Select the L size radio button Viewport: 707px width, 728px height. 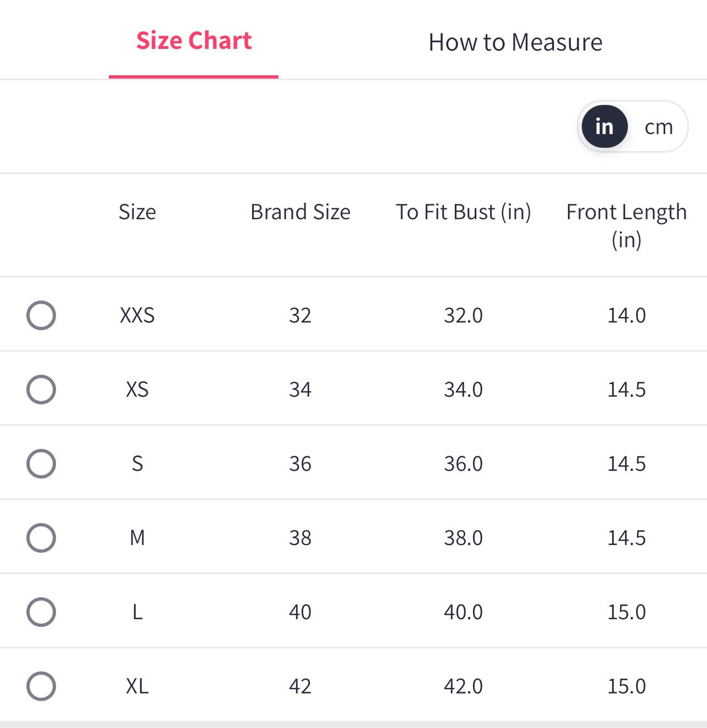(41, 612)
